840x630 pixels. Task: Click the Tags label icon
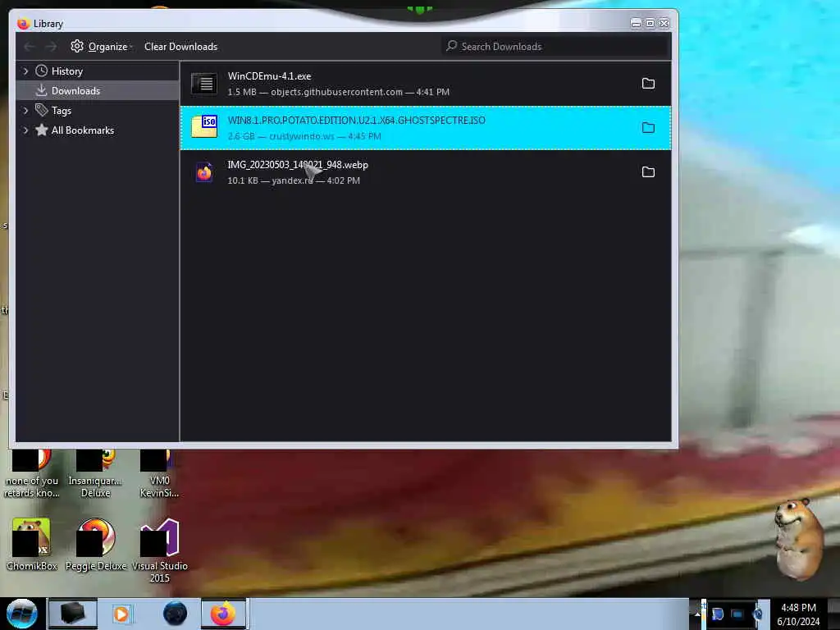(x=41, y=110)
